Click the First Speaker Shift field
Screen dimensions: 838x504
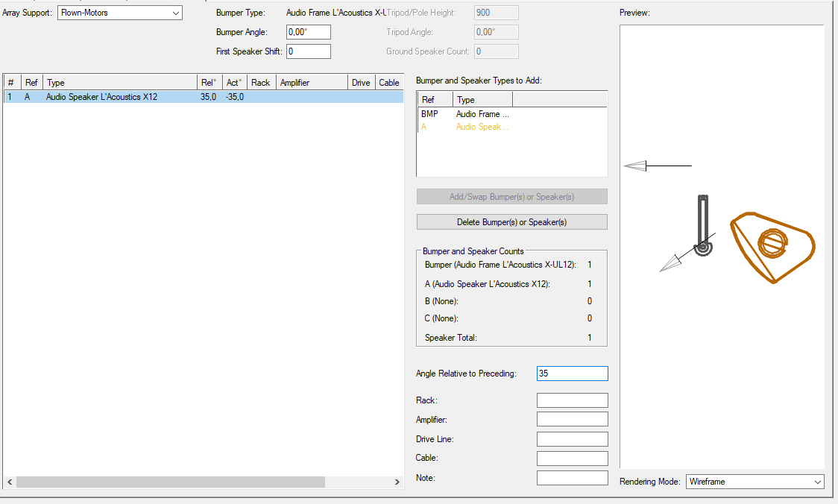(x=309, y=51)
